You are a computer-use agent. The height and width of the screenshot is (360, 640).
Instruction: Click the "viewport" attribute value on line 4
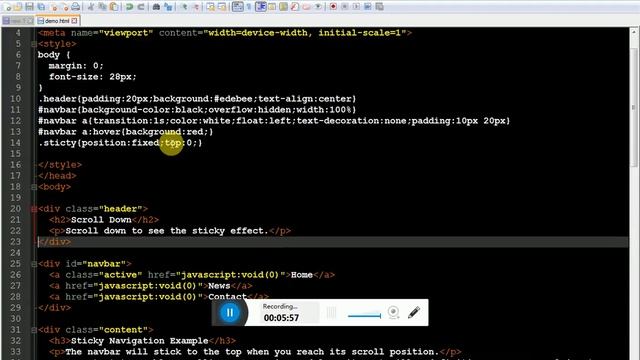click(x=126, y=33)
